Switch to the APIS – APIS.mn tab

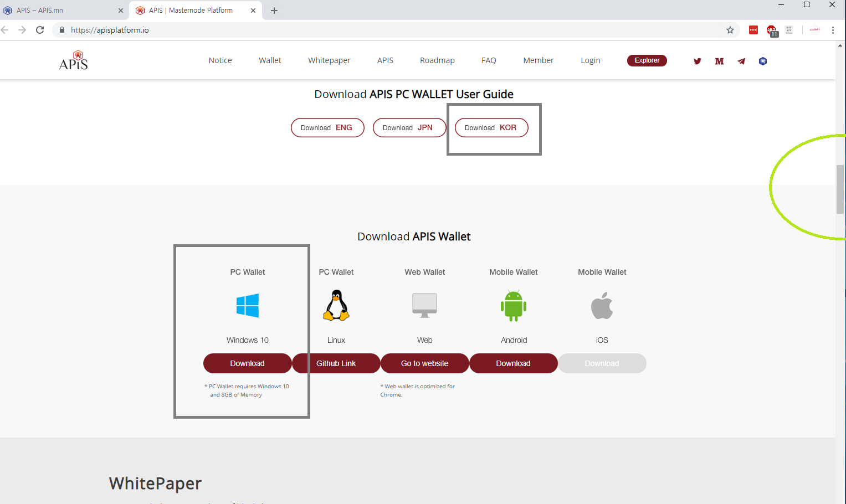(x=64, y=11)
